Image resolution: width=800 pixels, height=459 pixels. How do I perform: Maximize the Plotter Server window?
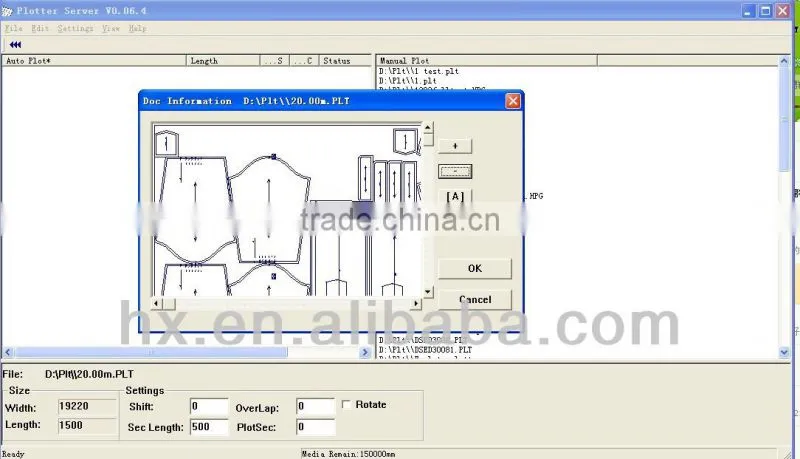tap(765, 11)
